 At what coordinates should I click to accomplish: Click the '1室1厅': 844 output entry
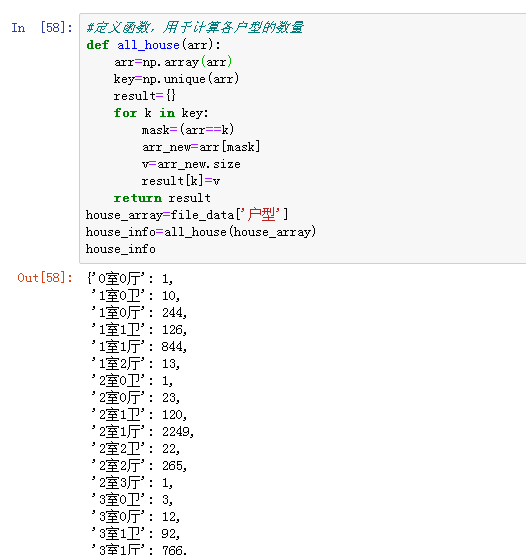point(139,347)
